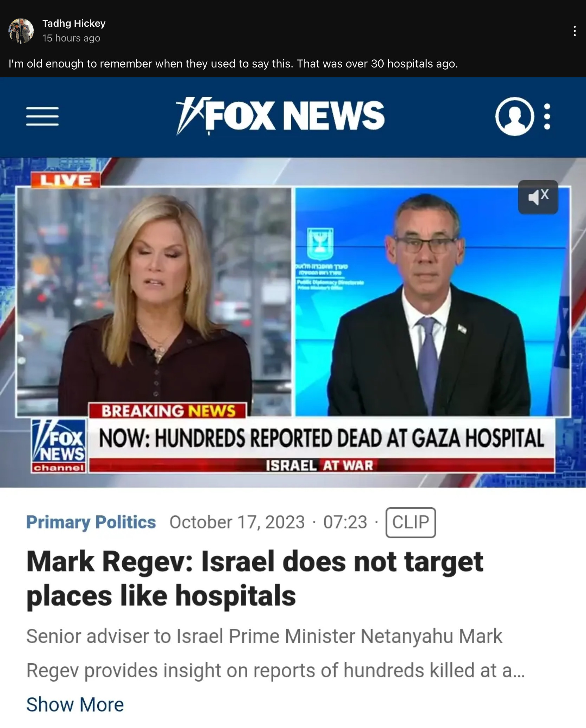This screenshot has width=586, height=728.
Task: Click the October 17, 2023 date
Action: [x=237, y=522]
